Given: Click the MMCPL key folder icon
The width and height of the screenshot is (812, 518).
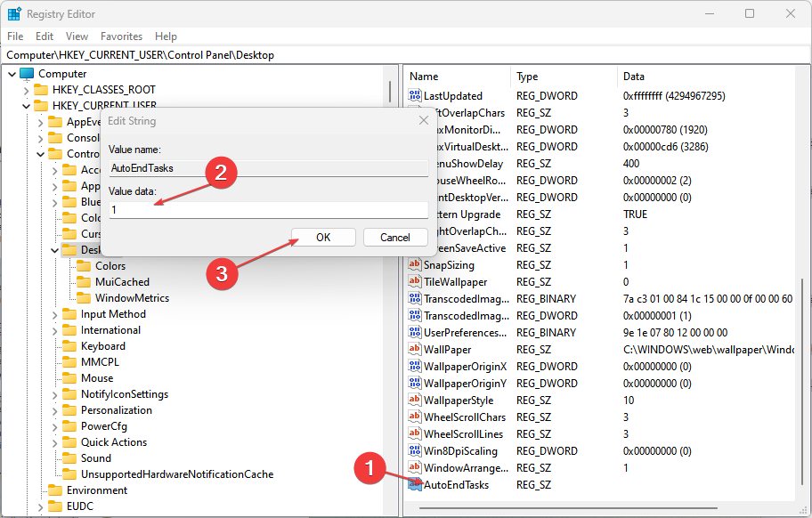Looking at the screenshot, I should 69,362.
